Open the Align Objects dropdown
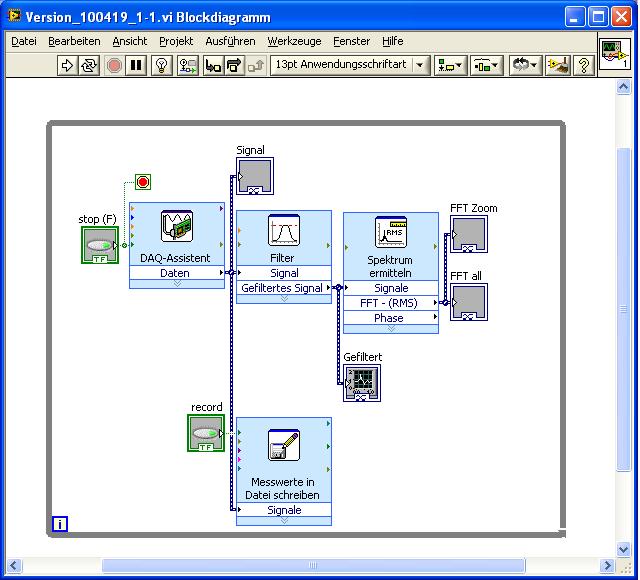The image size is (640, 580). [450, 65]
